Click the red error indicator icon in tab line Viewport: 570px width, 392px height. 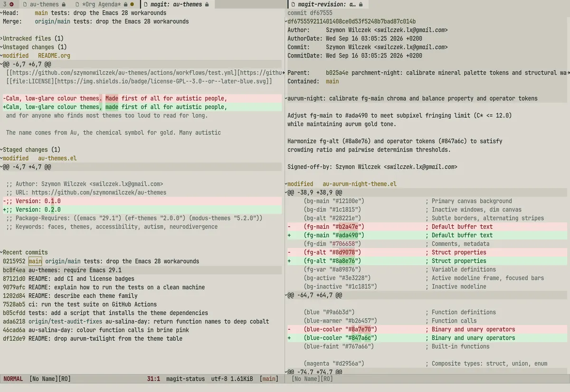(11, 4)
